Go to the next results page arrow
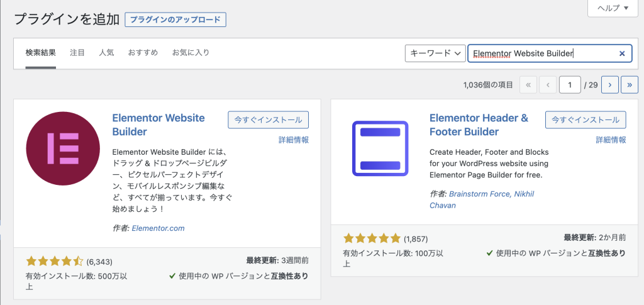644x305 pixels. (610, 84)
